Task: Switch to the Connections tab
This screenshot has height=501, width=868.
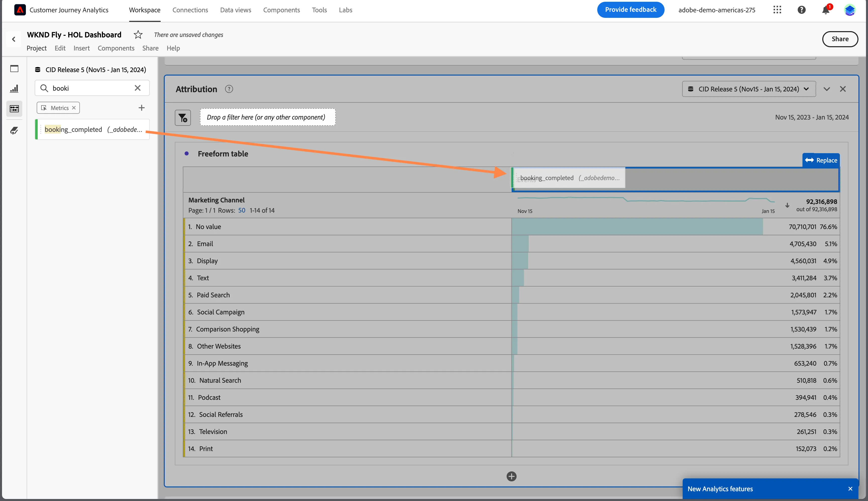Action: point(190,10)
